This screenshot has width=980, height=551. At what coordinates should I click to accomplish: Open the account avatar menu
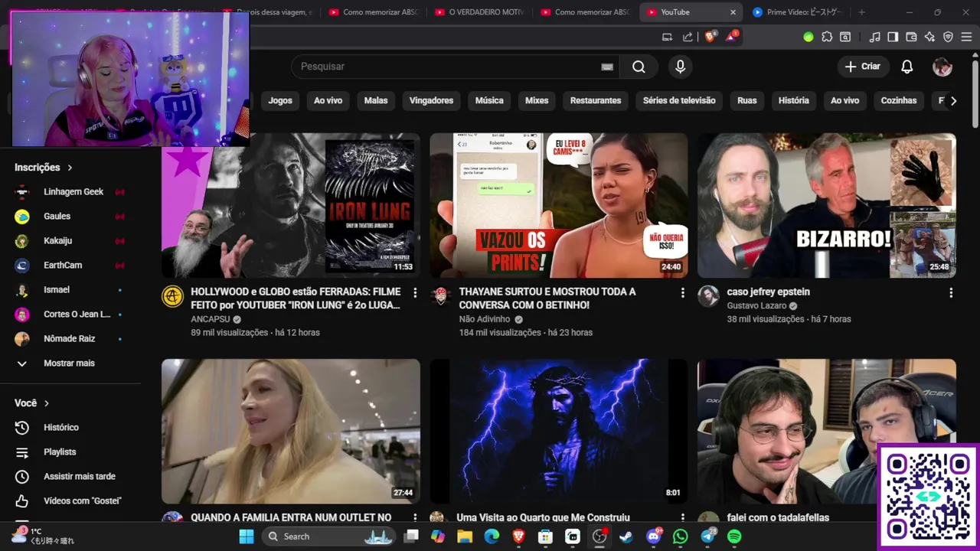click(x=942, y=67)
